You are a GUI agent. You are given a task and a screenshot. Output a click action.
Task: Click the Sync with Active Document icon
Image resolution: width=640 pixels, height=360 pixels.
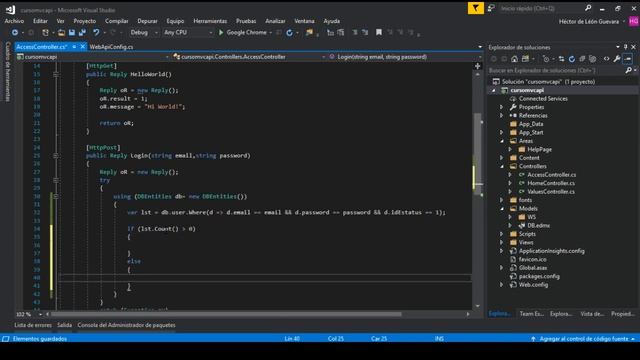click(562, 59)
